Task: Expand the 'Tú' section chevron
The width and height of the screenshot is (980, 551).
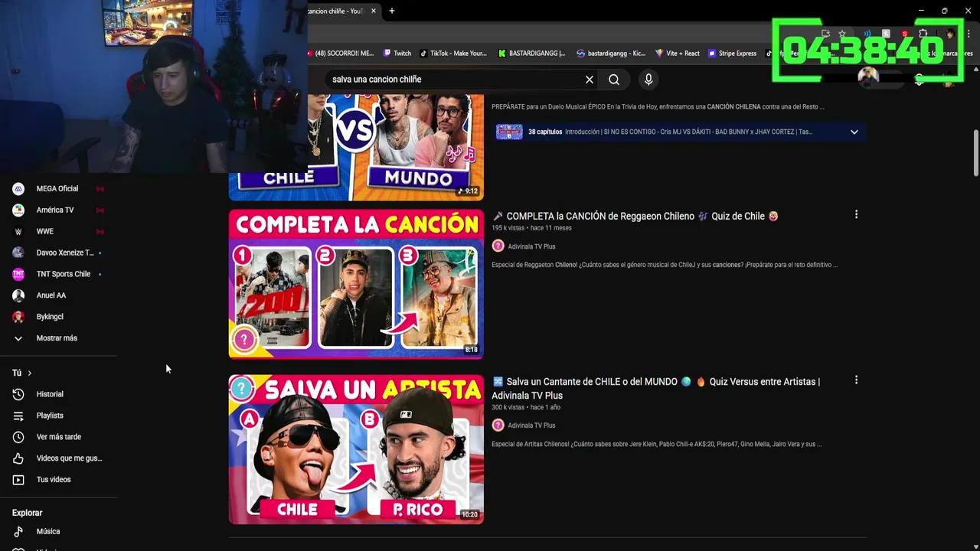Action: coord(29,373)
